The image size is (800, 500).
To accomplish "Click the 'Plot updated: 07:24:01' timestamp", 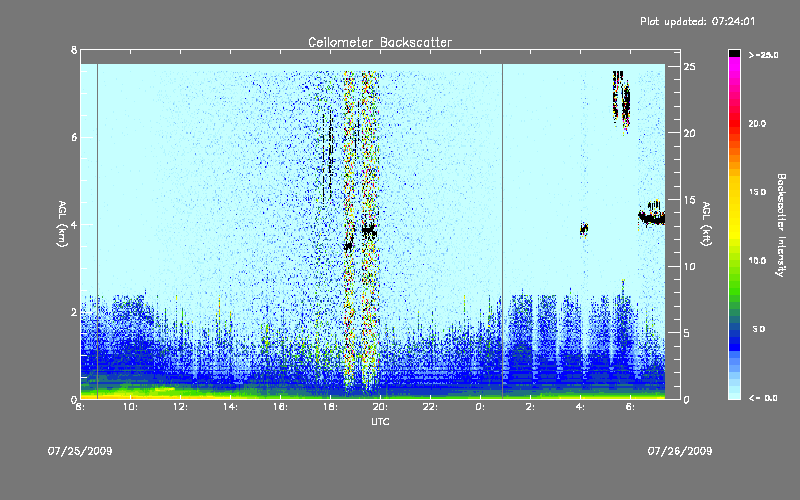I will (697, 21).
